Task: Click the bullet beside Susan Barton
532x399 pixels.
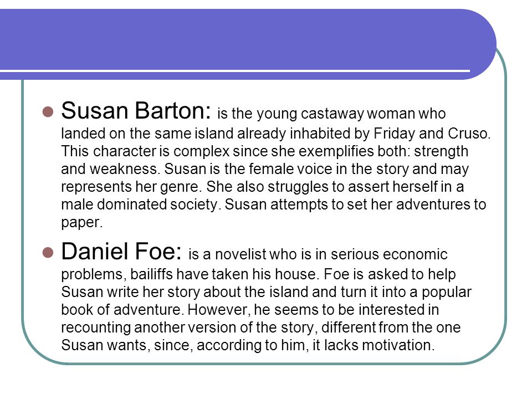Action: coord(48,112)
